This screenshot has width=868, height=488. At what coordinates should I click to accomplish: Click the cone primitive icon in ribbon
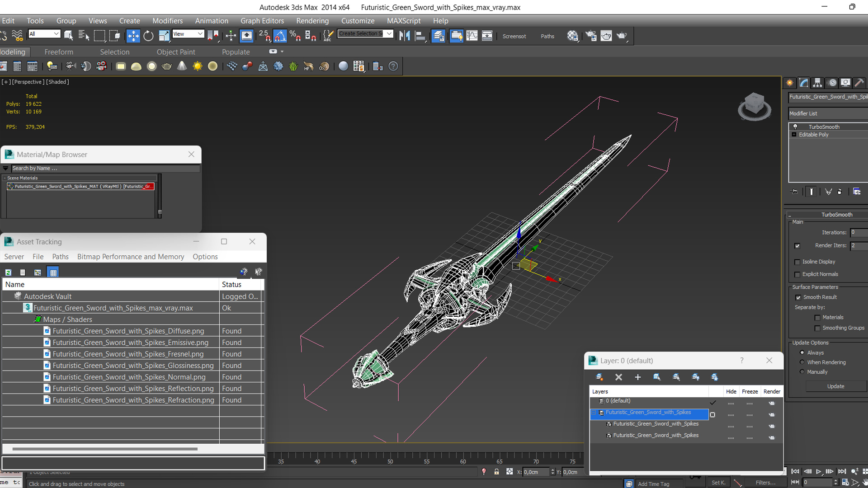coord(182,66)
